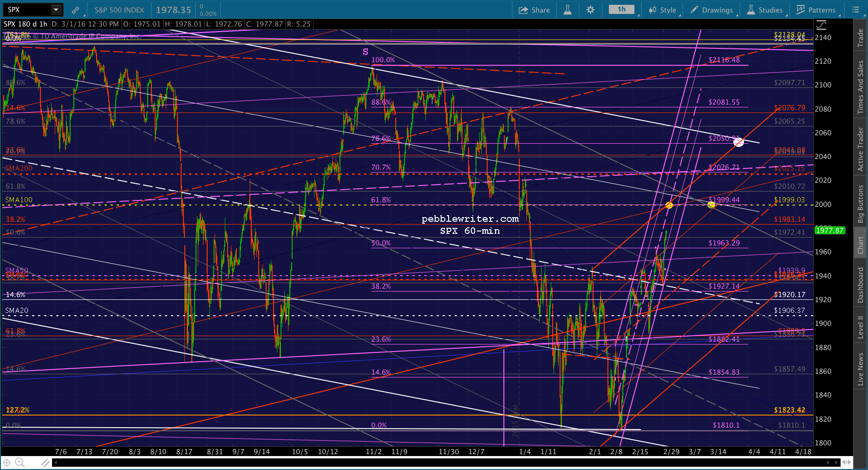Viewport: 868px width, 470px height.
Task: Click the symbol link paperclip icon
Action: pyautogui.click(x=75, y=10)
